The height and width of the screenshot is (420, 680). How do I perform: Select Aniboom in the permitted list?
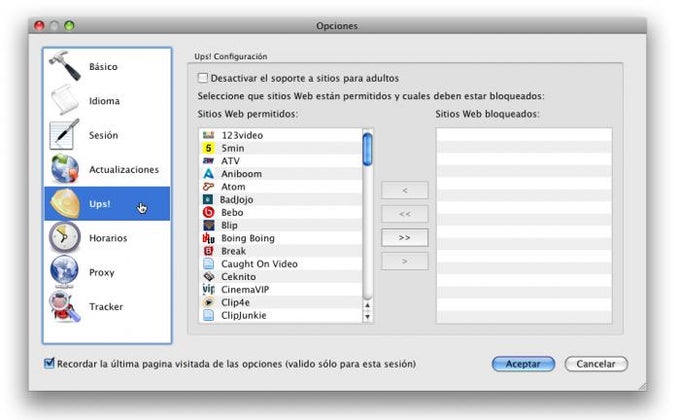tap(281, 174)
